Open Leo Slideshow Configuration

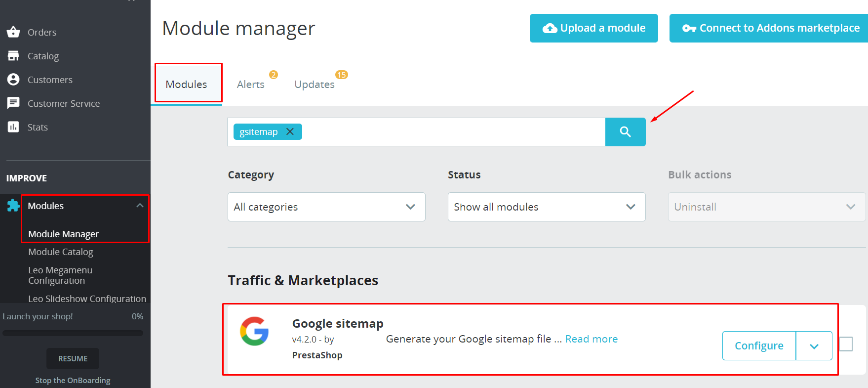87,299
